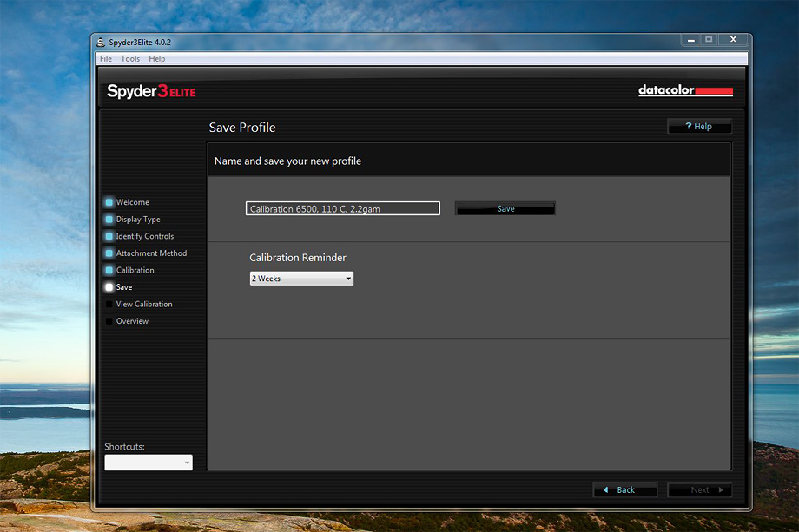Open the Tools menu

pos(130,58)
